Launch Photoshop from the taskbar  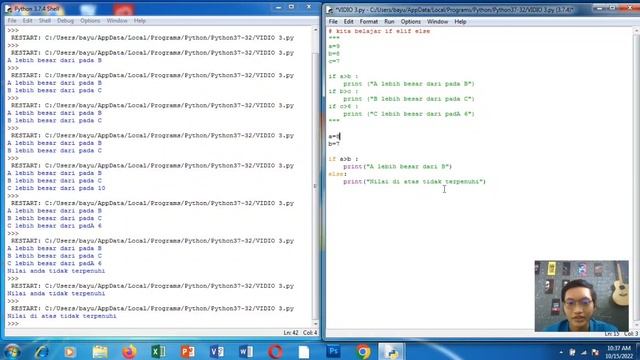pyautogui.click(x=333, y=351)
